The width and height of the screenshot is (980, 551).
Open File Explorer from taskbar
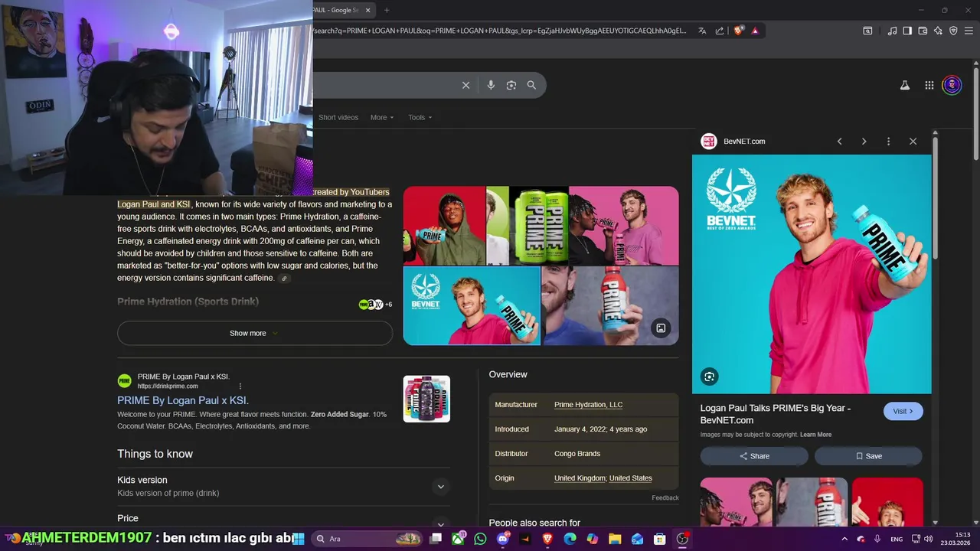point(615,539)
